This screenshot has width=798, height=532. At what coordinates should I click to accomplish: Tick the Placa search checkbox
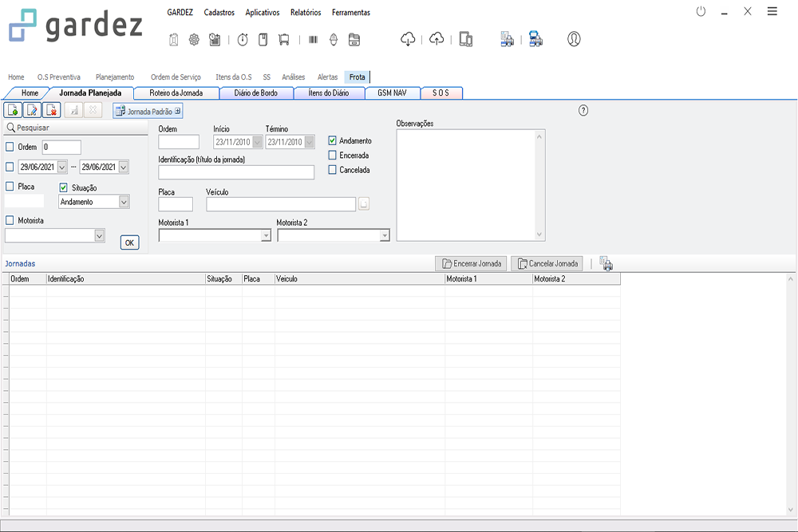(10, 187)
